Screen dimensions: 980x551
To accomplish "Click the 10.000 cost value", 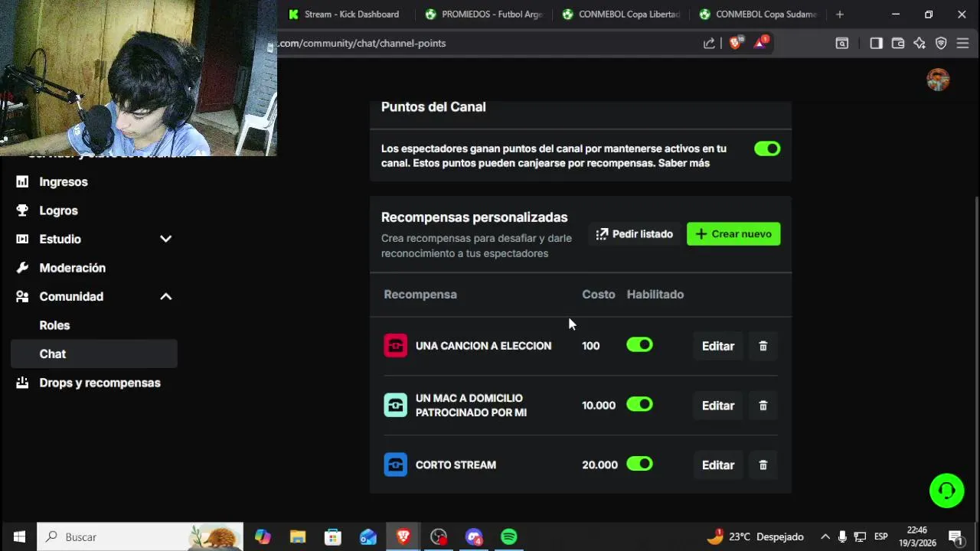I will [x=599, y=406].
